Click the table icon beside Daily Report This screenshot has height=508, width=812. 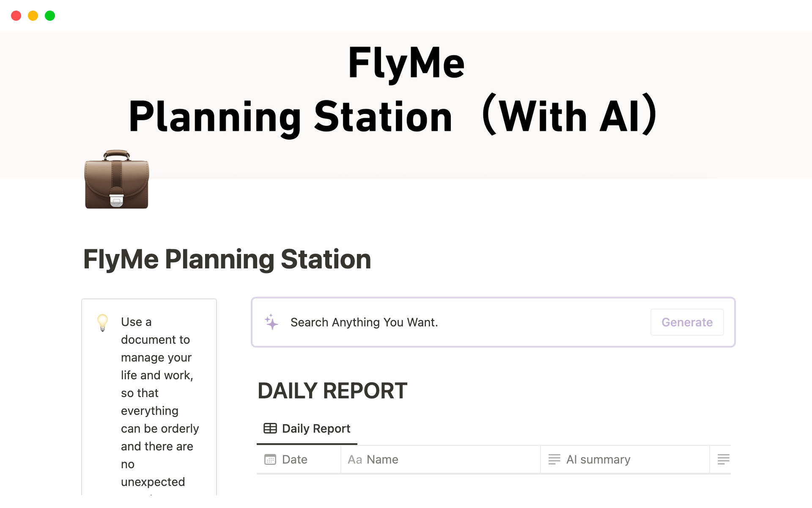click(270, 428)
